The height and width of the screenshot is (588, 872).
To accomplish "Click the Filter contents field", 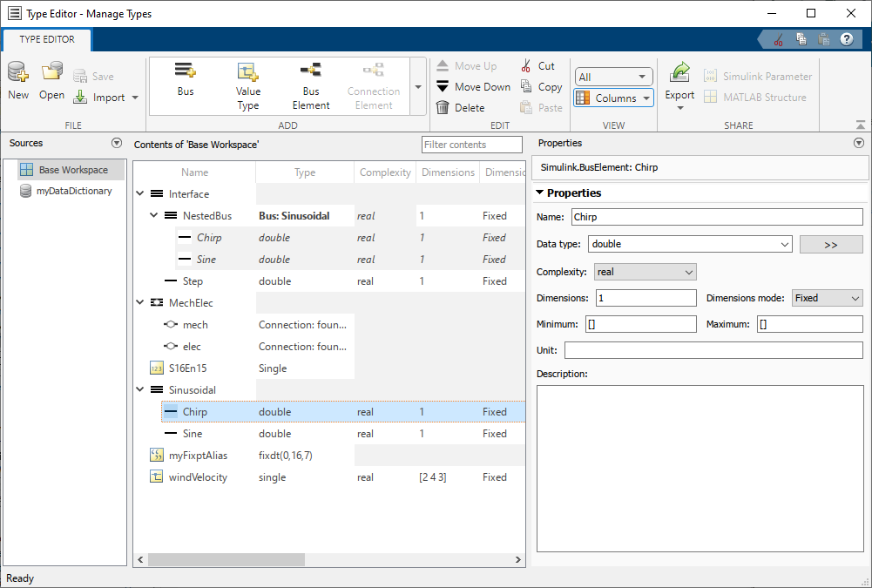I will click(x=471, y=145).
